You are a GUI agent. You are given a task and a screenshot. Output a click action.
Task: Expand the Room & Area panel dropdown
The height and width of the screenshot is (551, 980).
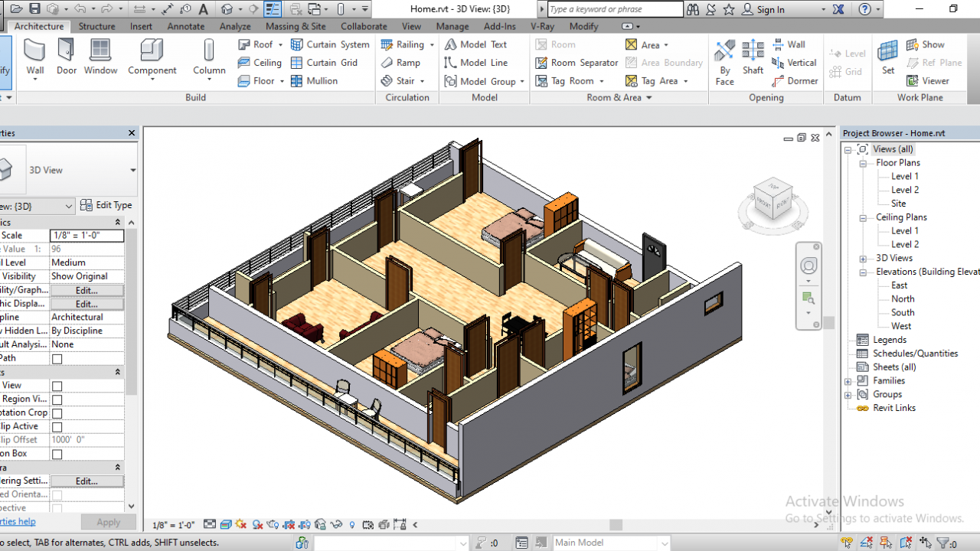[x=649, y=98]
